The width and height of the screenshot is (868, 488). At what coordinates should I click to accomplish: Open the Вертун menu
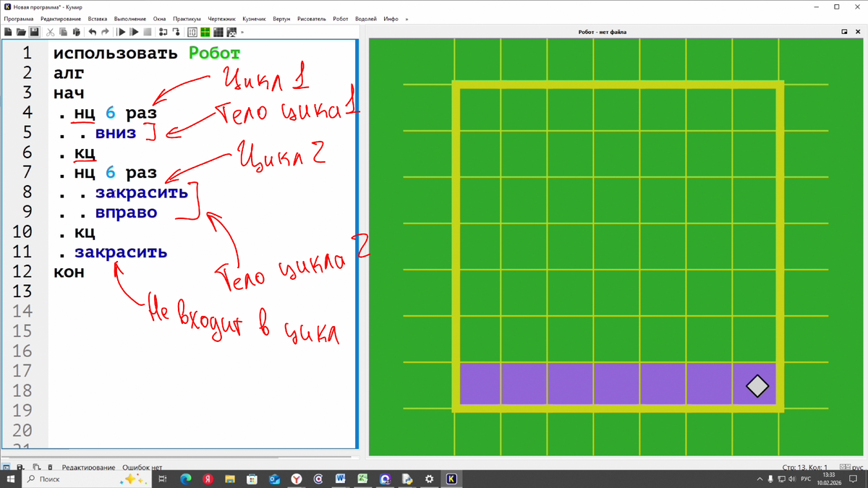281,19
